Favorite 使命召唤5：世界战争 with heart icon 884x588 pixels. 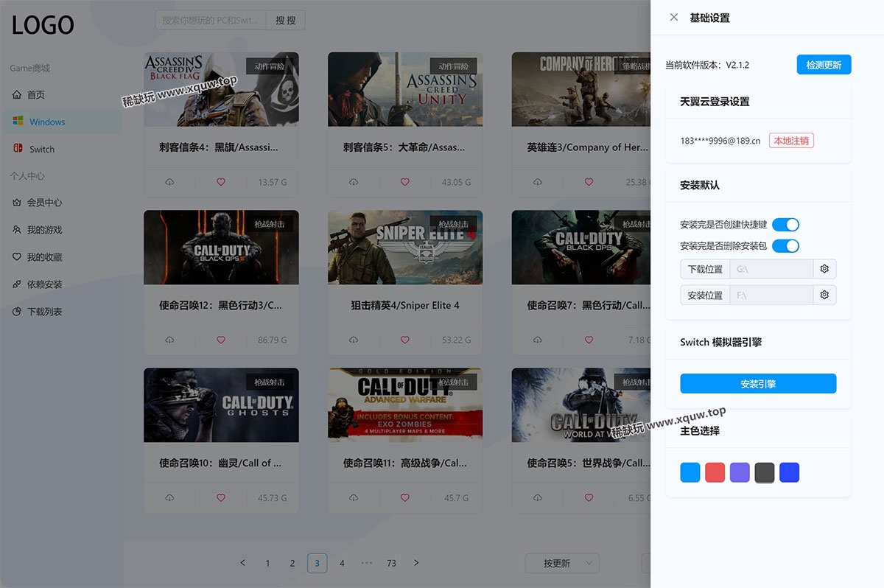point(589,498)
